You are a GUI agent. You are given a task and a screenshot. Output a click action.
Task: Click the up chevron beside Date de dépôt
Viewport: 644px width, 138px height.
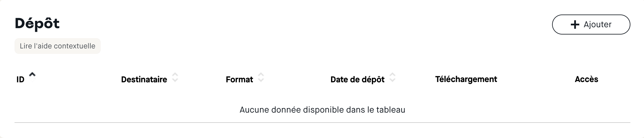coord(392,74)
